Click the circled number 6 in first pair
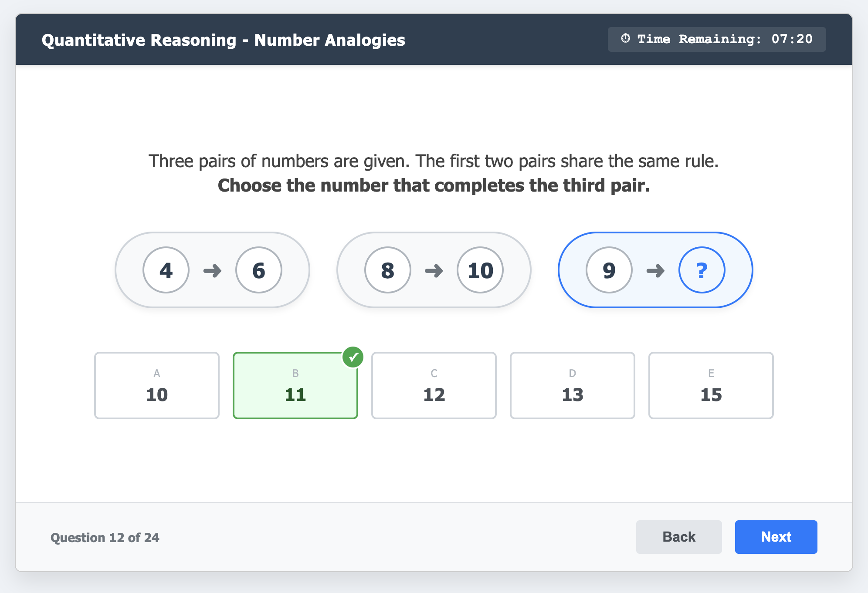 point(259,270)
